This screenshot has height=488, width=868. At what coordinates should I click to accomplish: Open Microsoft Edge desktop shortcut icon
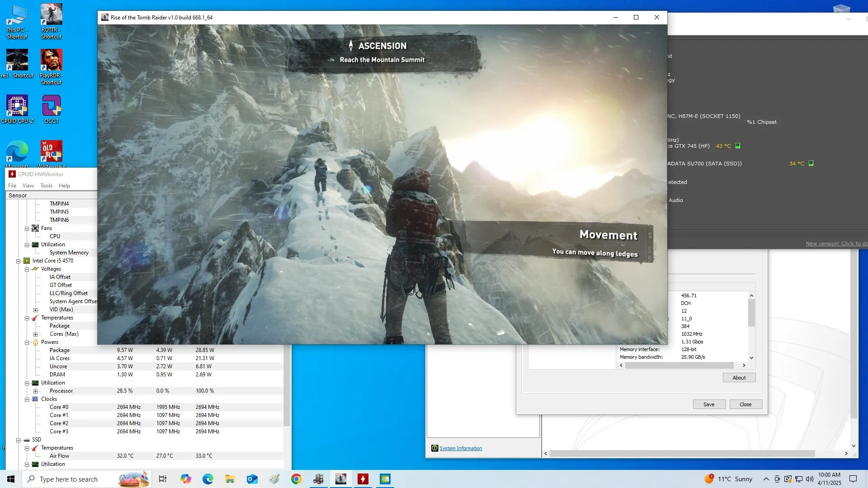[17, 154]
